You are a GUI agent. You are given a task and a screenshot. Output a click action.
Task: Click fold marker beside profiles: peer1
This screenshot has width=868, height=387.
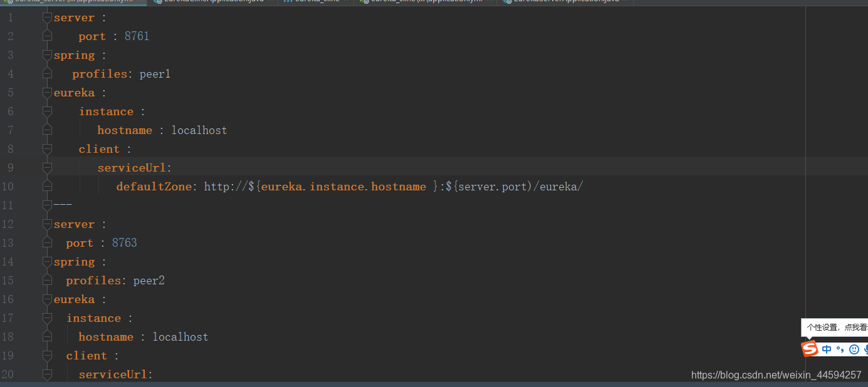click(x=47, y=74)
